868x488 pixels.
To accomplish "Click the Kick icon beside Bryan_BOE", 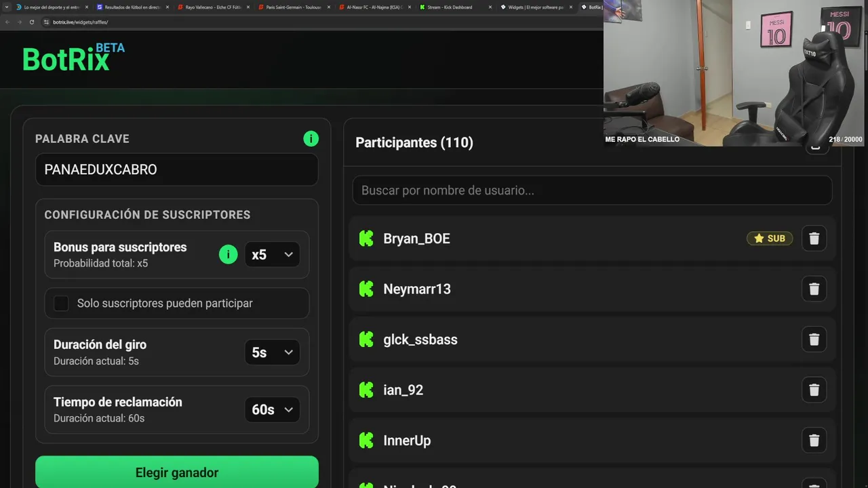I will (366, 239).
